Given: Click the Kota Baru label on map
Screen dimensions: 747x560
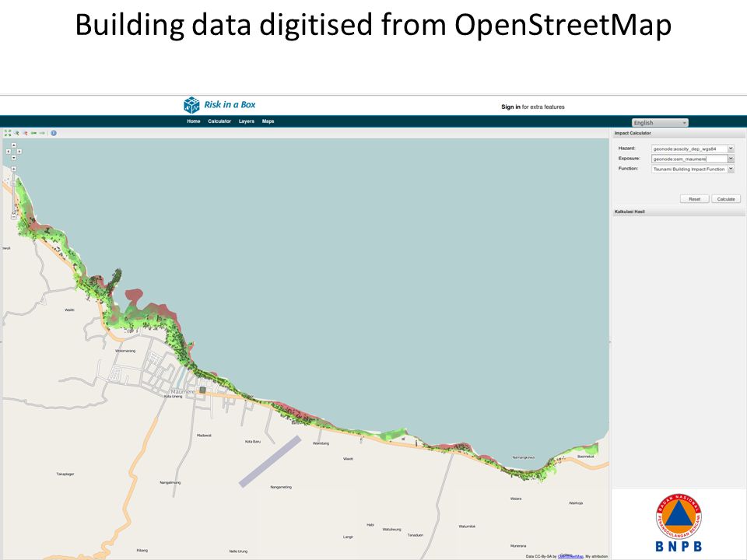Looking at the screenshot, I should coord(252,442).
